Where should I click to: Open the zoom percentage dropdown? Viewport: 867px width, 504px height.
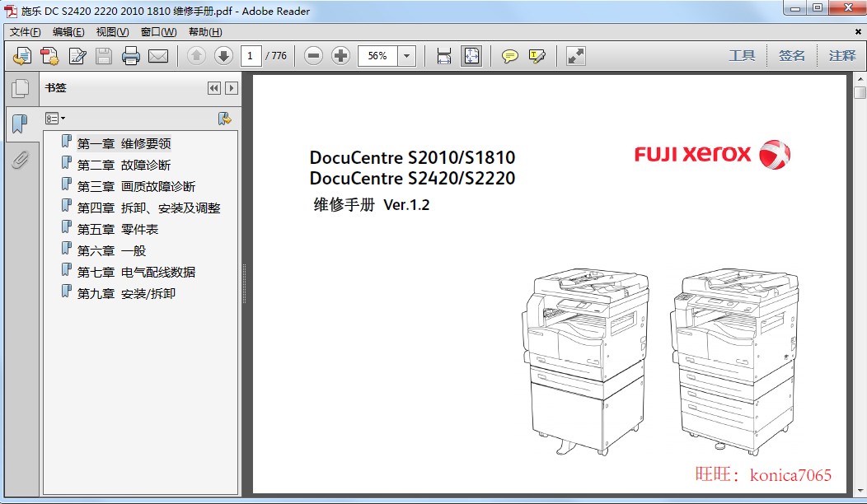coord(407,56)
